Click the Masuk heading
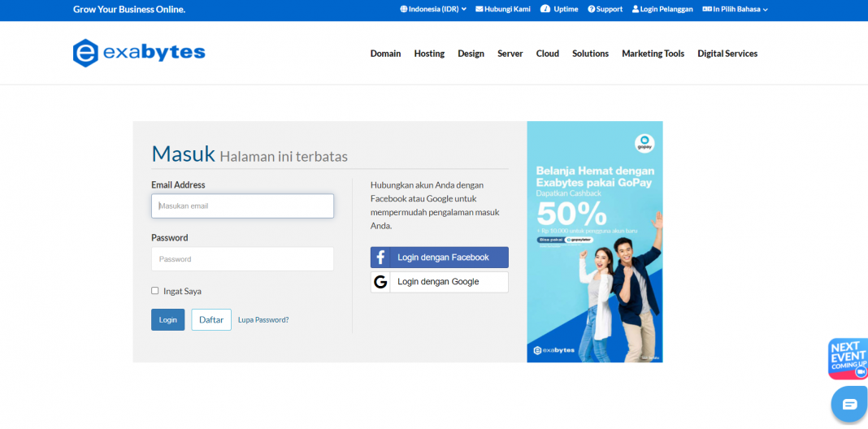This screenshot has width=868, height=429. click(183, 154)
